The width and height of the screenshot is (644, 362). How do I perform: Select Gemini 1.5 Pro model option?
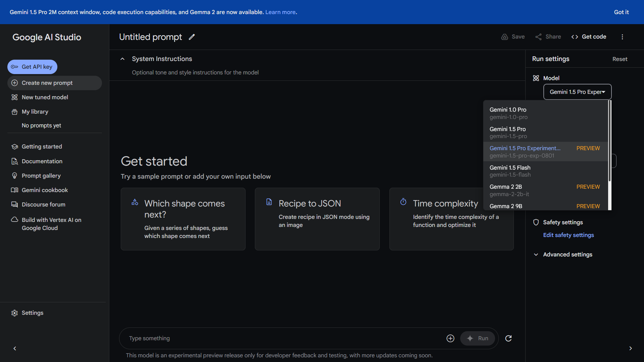tap(545, 132)
